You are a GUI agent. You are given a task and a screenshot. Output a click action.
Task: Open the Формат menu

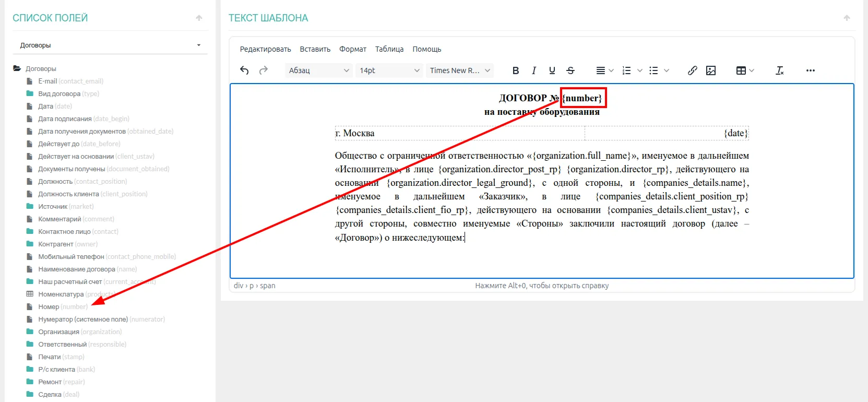point(353,49)
